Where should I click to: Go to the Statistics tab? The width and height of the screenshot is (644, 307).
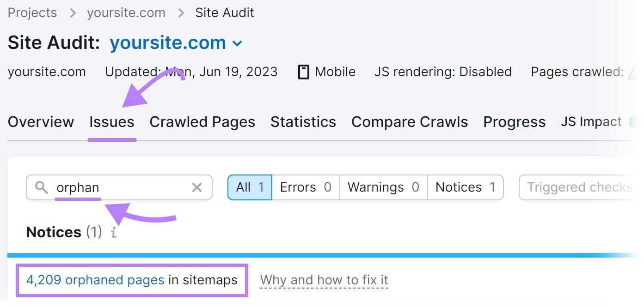tap(303, 122)
